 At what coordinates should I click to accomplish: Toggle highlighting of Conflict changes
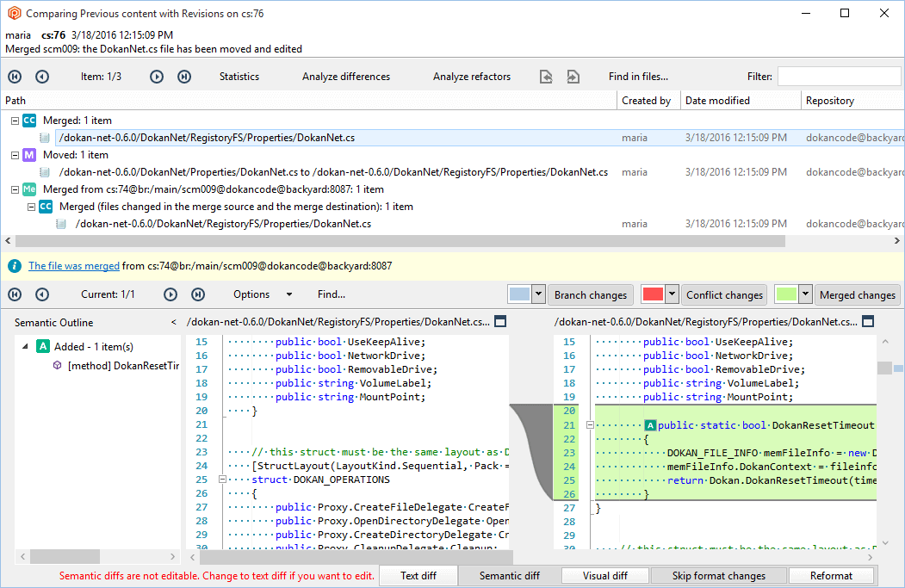724,294
